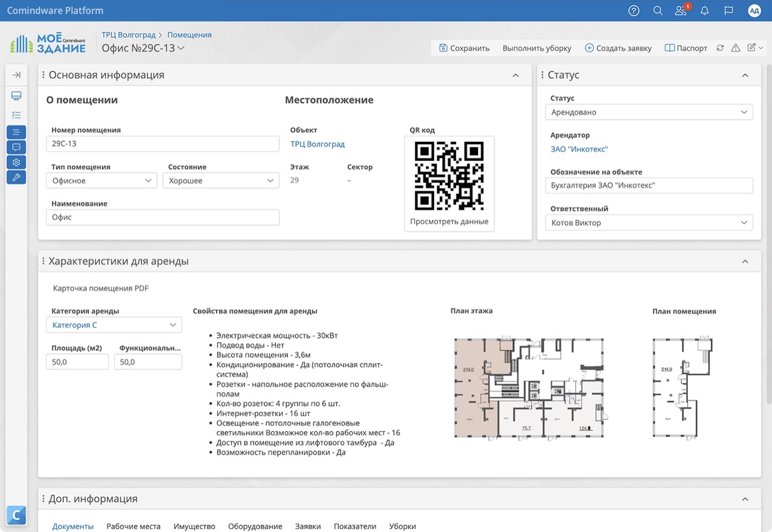The width and height of the screenshot is (772, 532).
Task: Click Номер помещения input field
Action: (x=162, y=144)
